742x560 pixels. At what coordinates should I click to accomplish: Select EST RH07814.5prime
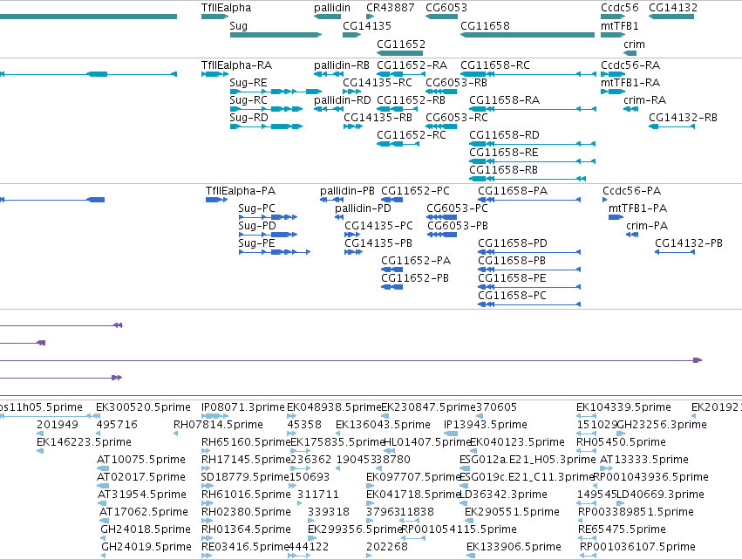click(x=175, y=434)
